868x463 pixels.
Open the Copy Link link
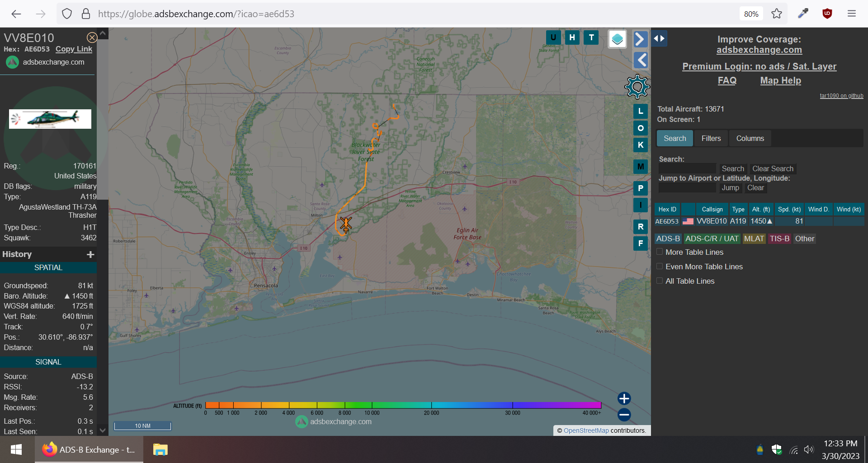[x=74, y=49]
